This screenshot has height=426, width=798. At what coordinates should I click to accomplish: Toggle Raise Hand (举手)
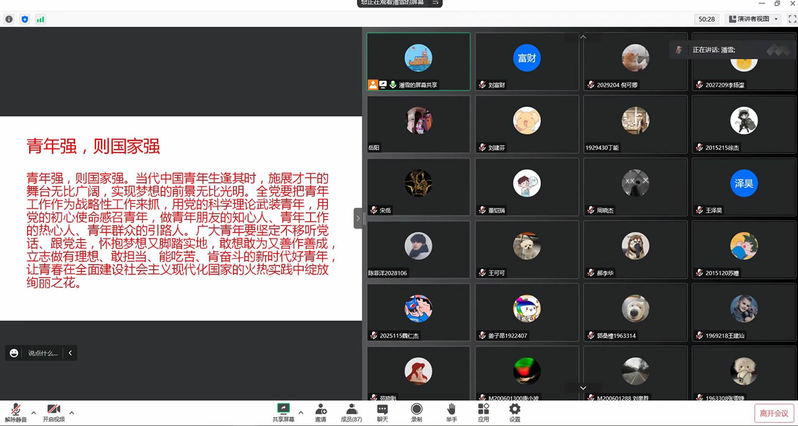click(451, 411)
